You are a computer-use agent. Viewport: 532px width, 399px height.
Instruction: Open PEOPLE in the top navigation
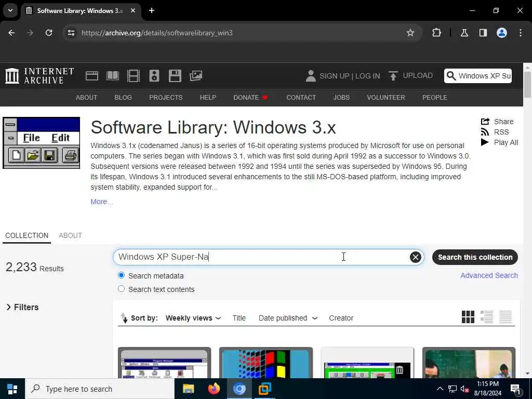435,97
